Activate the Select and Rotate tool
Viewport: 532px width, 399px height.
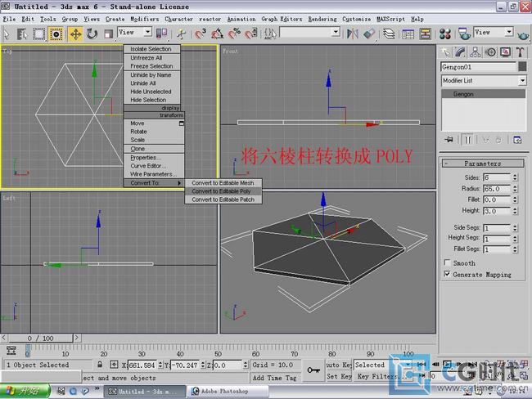[x=92, y=34]
